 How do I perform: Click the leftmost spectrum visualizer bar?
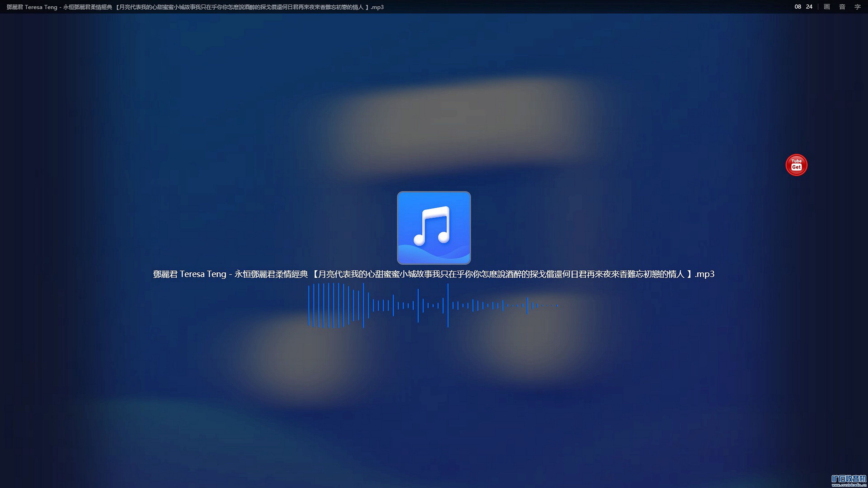309,305
